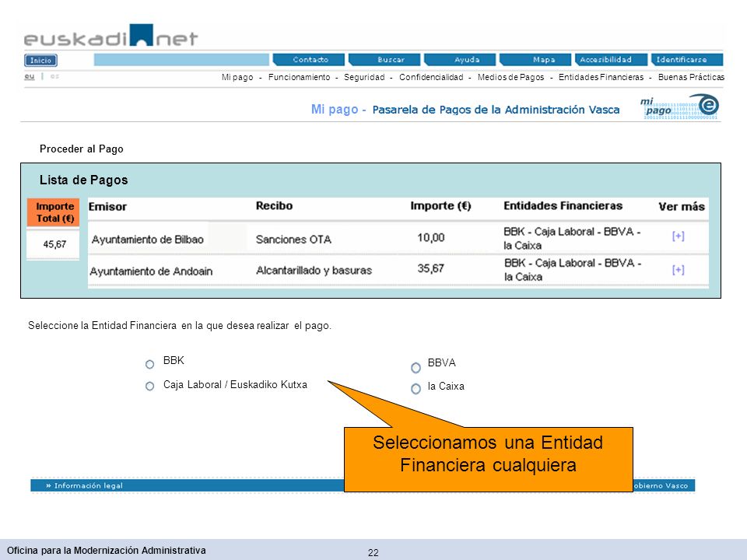The width and height of the screenshot is (747, 560).
Task: Switch language to eu
Action: pos(30,76)
